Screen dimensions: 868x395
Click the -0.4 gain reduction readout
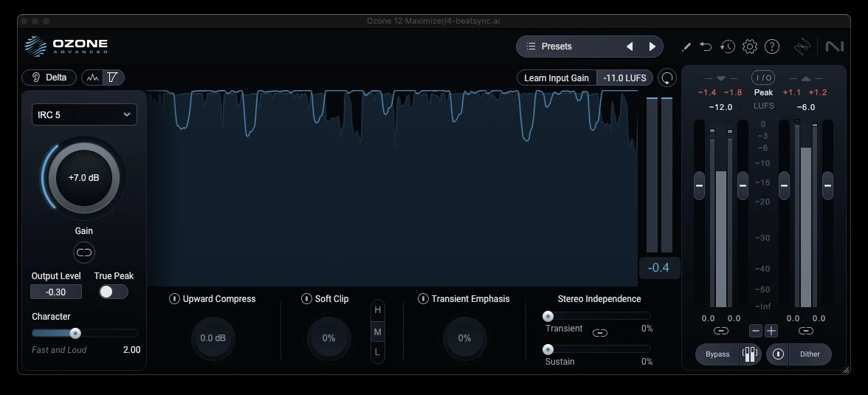click(658, 267)
